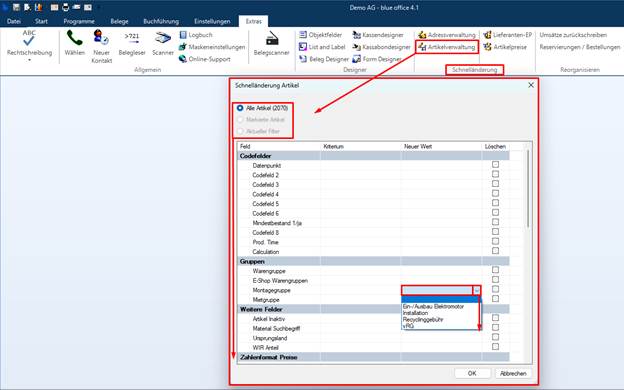Switch to the Belege tab
Image resolution: width=624 pixels, height=390 pixels.
point(119,21)
